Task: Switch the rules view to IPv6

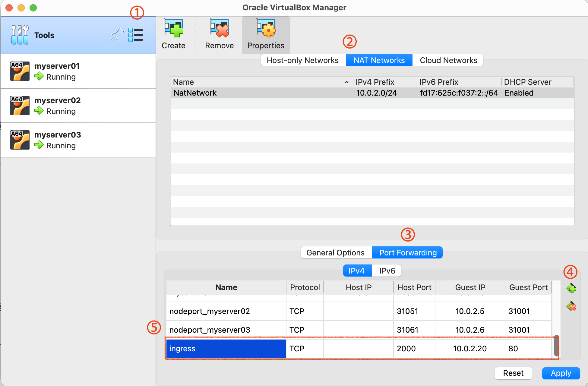Action: point(387,271)
